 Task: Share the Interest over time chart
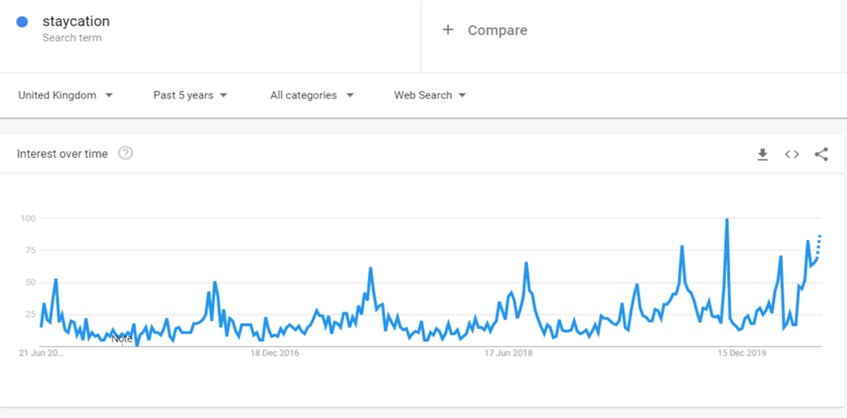(x=821, y=154)
